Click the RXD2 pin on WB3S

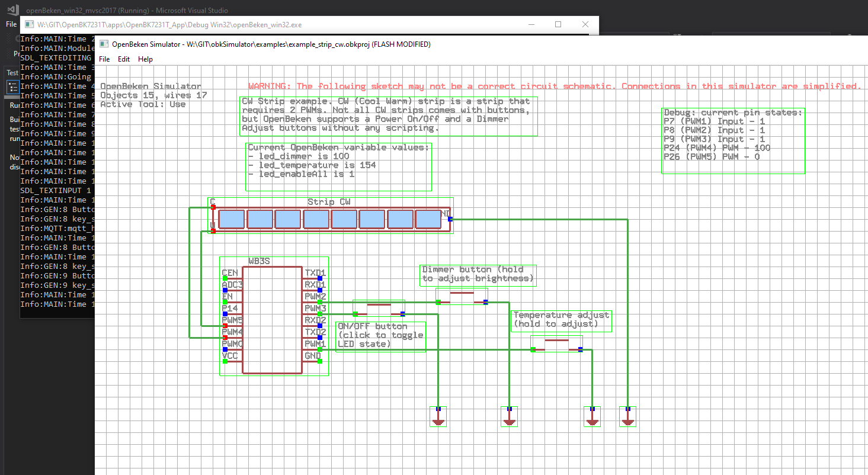click(x=319, y=325)
